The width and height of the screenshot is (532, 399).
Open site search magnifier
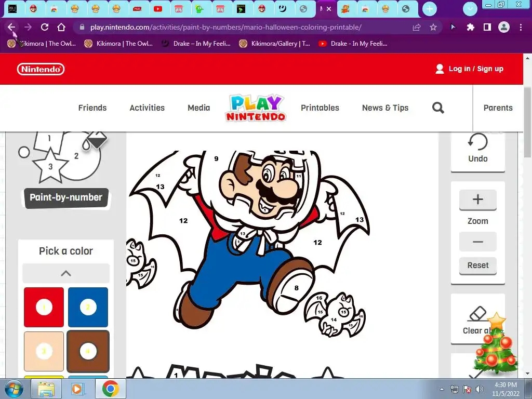pyautogui.click(x=438, y=108)
